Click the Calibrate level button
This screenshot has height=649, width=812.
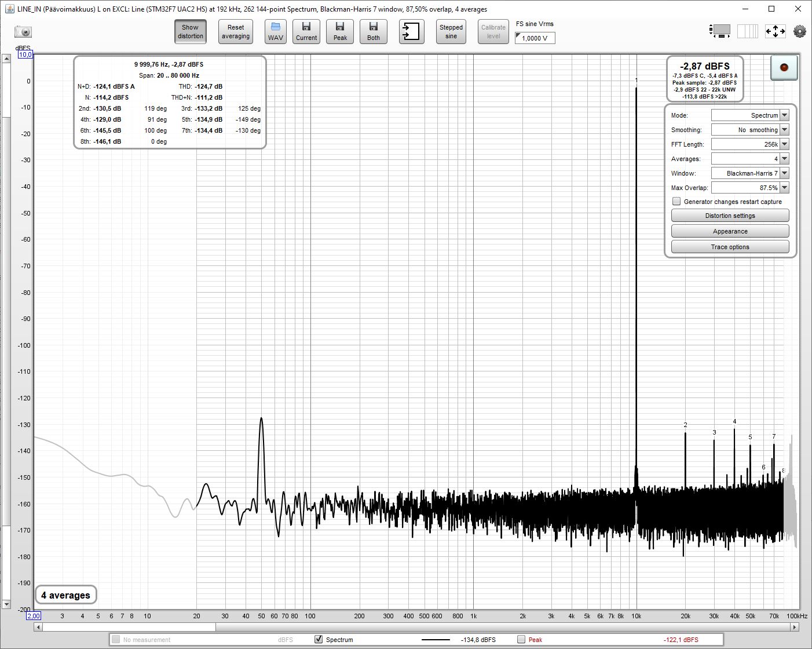493,31
